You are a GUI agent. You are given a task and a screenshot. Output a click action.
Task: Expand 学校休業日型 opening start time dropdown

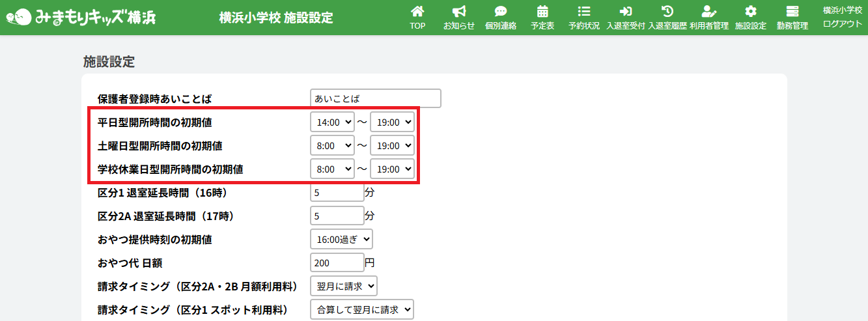click(332, 169)
